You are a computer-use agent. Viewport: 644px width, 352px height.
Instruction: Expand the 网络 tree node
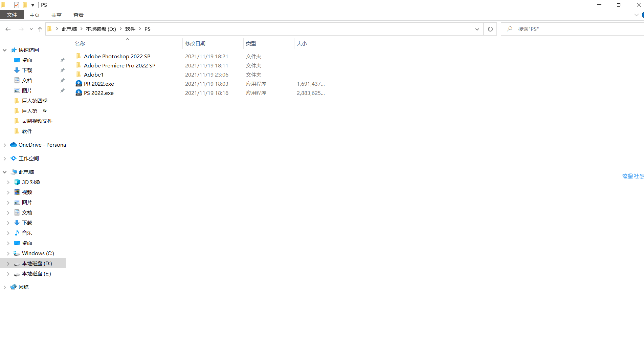pos(5,287)
